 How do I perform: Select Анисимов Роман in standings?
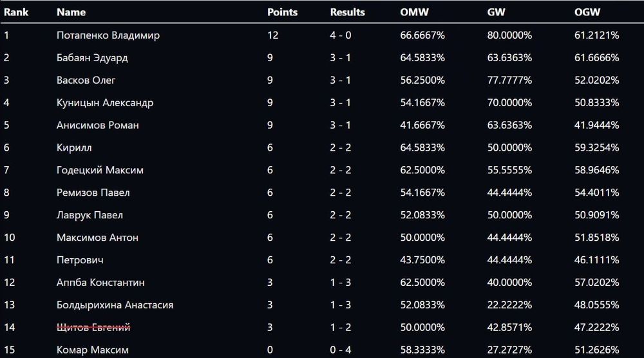pyautogui.click(x=98, y=125)
